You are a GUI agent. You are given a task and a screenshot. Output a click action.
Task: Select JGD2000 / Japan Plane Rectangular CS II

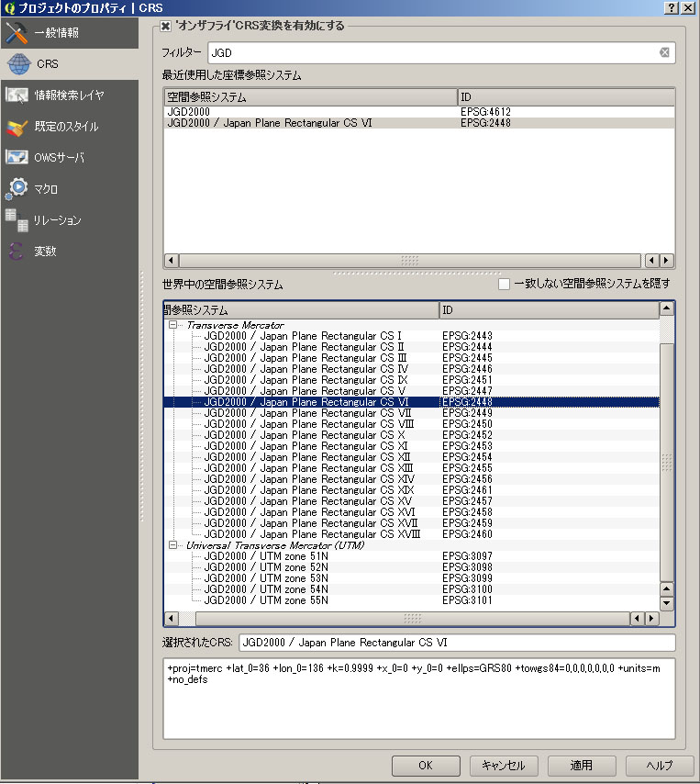[x=304, y=347]
